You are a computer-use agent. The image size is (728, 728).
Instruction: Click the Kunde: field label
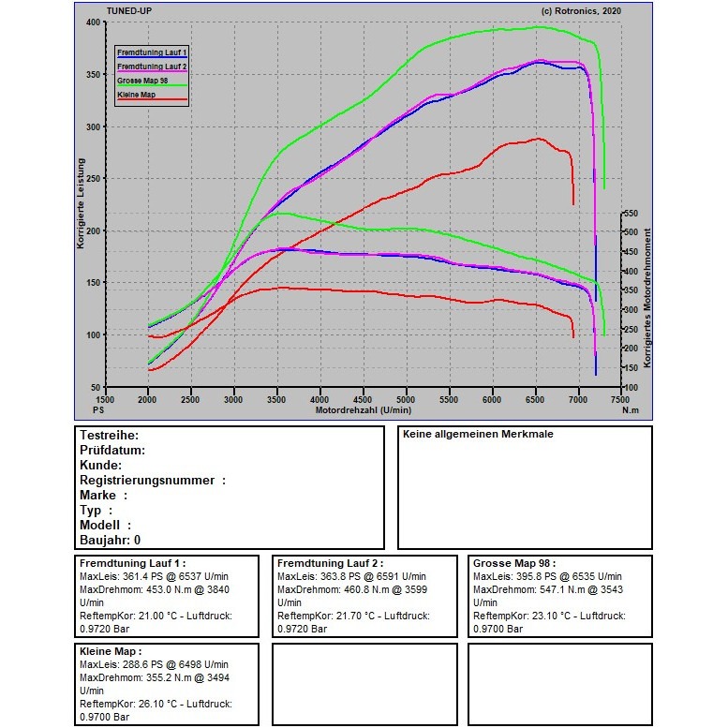(x=101, y=465)
